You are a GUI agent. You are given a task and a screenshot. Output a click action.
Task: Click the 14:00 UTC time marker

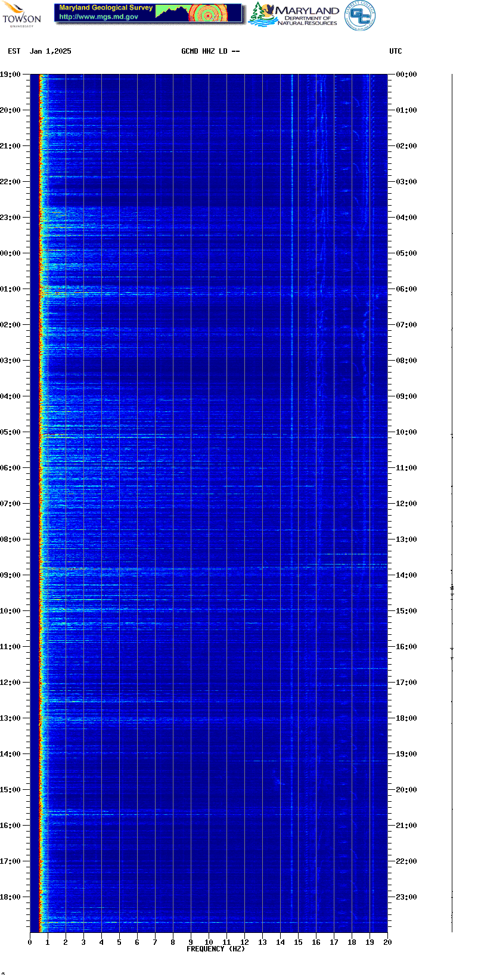coord(406,575)
